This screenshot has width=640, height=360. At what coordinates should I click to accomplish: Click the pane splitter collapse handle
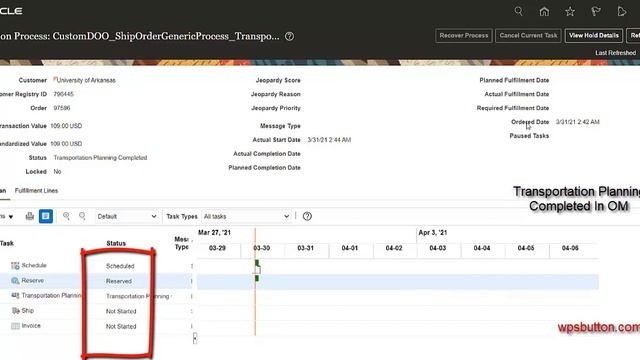[x=195, y=338]
